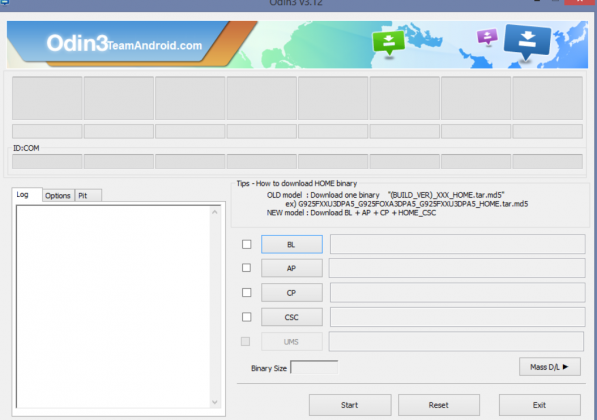Image resolution: width=597 pixels, height=420 pixels.
Task: Open the Mass D/L arrow menu
Action: 549,367
